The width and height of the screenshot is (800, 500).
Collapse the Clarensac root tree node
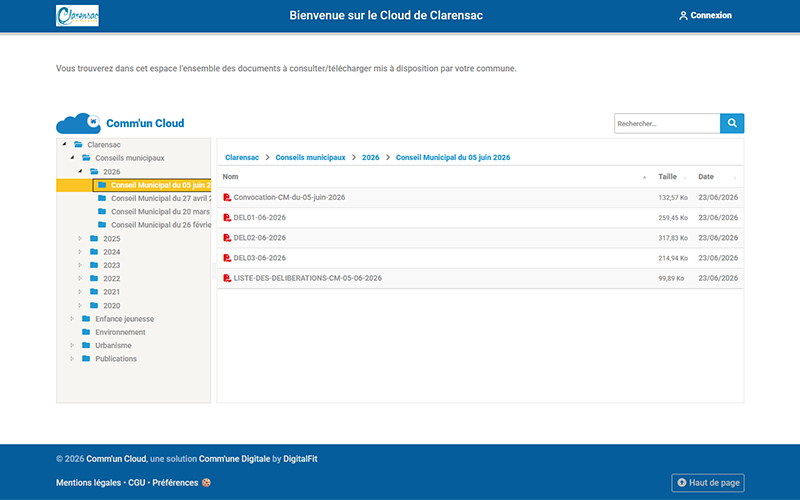64,144
